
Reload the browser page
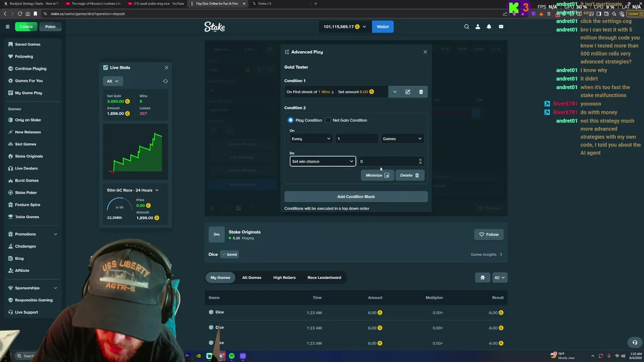(20, 14)
